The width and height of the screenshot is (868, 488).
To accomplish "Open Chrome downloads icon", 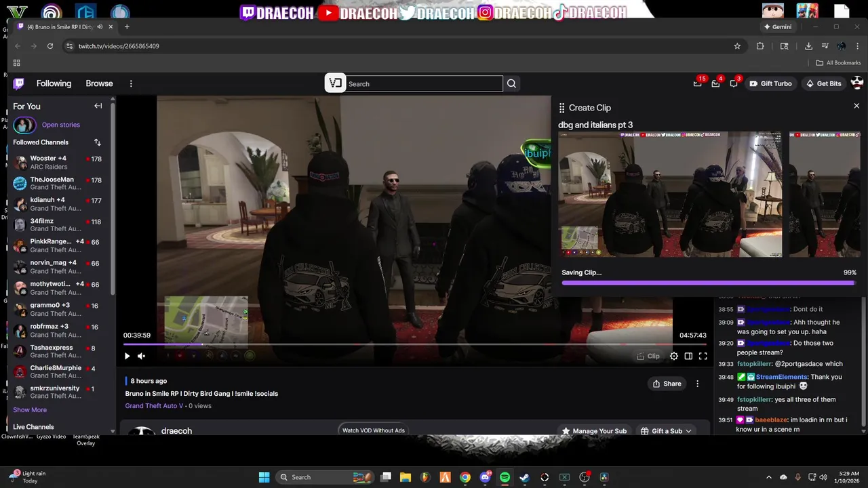I will click(x=808, y=46).
